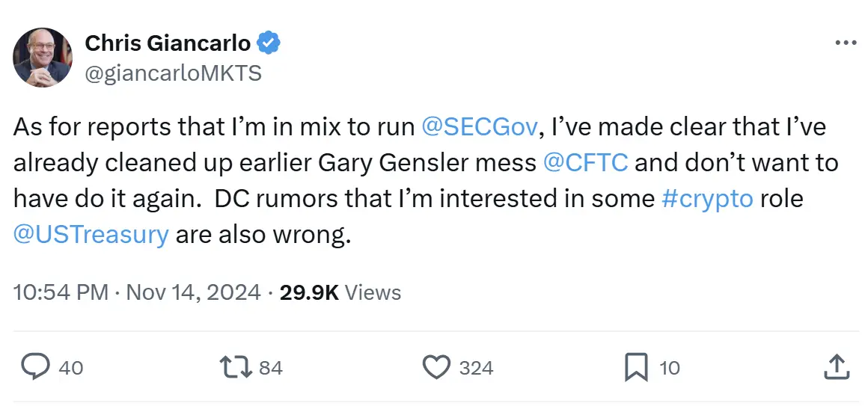The image size is (868, 406).
Task: Click the blue verified badge
Action: (x=269, y=43)
